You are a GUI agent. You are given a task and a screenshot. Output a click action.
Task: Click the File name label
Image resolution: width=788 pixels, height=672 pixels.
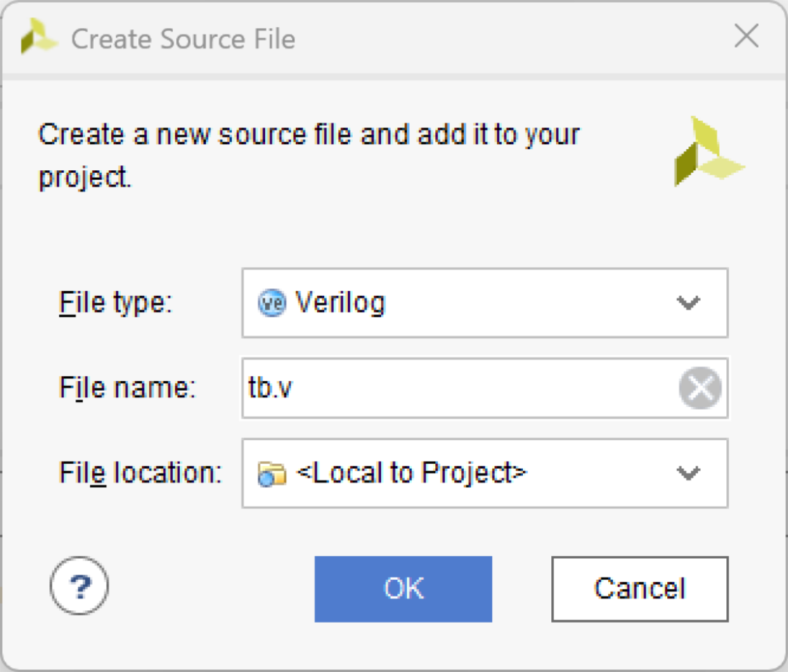coord(128,388)
